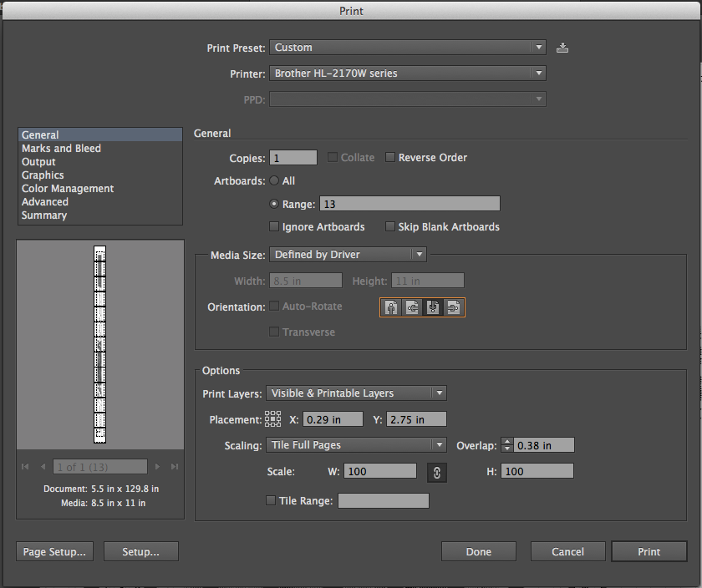Click the Print button
This screenshot has width=702, height=588.
649,551
